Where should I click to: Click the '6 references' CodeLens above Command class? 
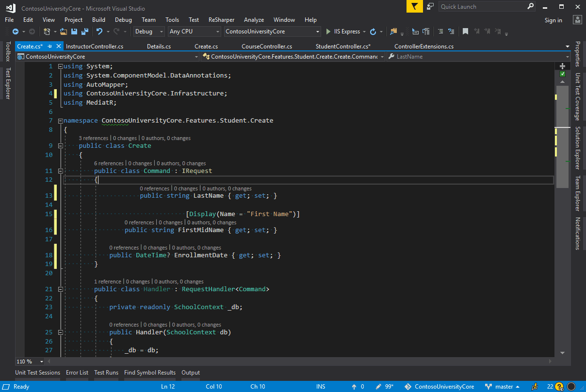coord(109,163)
